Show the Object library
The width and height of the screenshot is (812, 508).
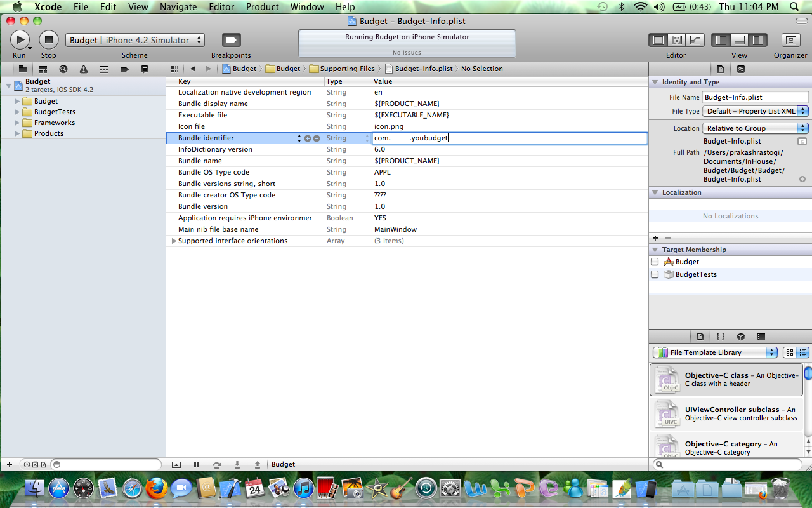(741, 337)
